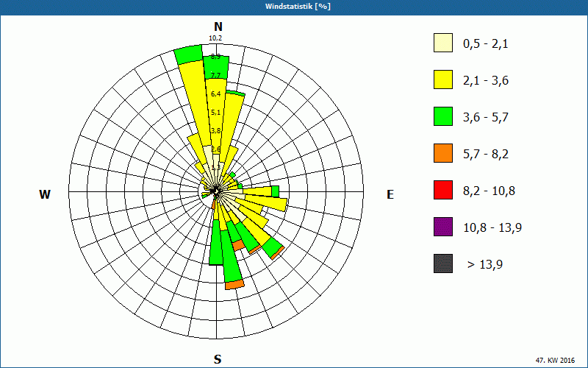Click the N compass label

(x=218, y=26)
